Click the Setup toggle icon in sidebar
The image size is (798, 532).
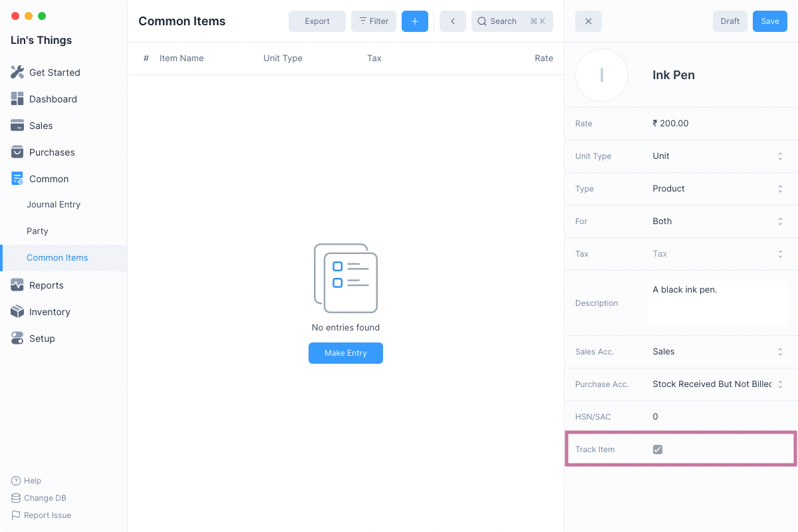tap(17, 338)
